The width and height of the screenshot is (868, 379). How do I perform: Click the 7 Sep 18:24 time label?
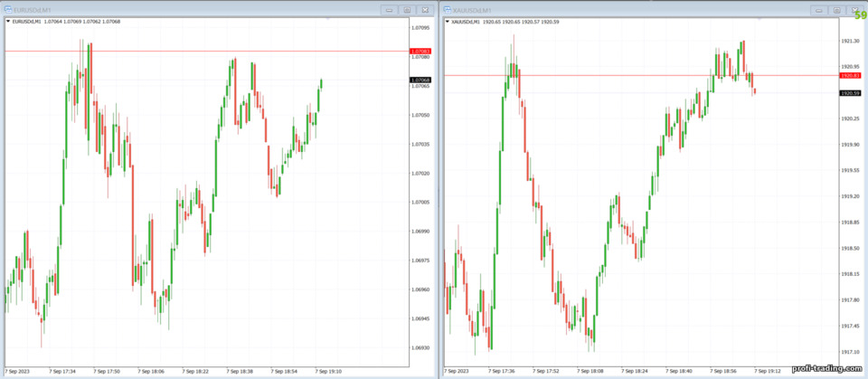pyautogui.click(x=635, y=371)
